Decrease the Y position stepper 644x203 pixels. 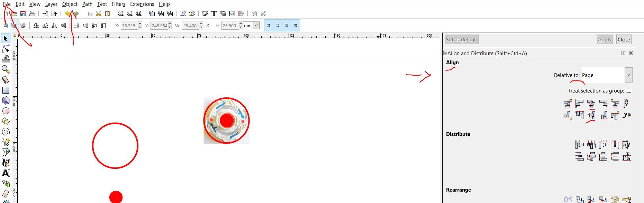tap(170, 28)
